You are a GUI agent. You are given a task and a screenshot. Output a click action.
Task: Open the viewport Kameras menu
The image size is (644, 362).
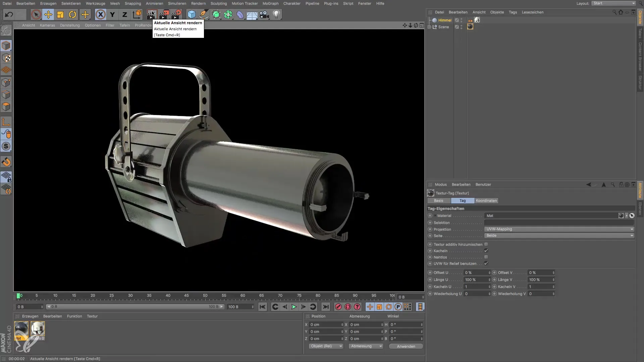click(x=47, y=25)
